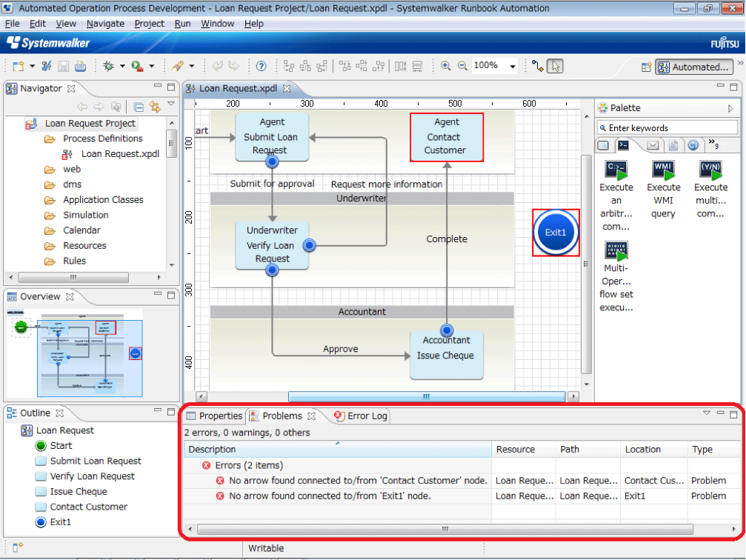Open the File menu
This screenshot has width=746, height=560.
point(13,23)
